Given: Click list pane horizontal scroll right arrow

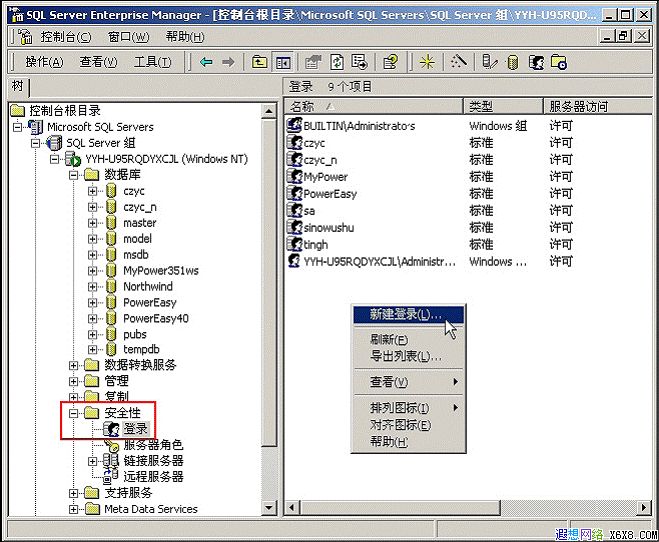Looking at the screenshot, I should pos(643,508).
